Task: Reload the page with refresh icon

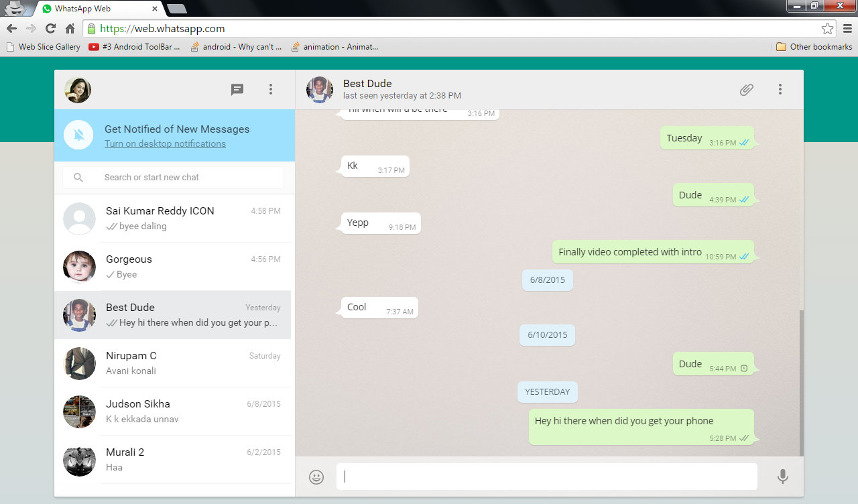Action: pyautogui.click(x=50, y=28)
